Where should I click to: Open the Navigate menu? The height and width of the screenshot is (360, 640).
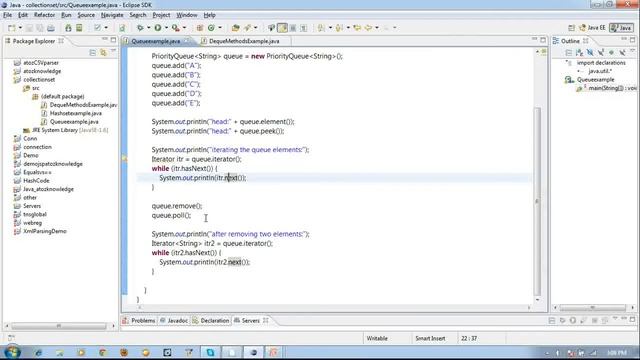point(112,15)
